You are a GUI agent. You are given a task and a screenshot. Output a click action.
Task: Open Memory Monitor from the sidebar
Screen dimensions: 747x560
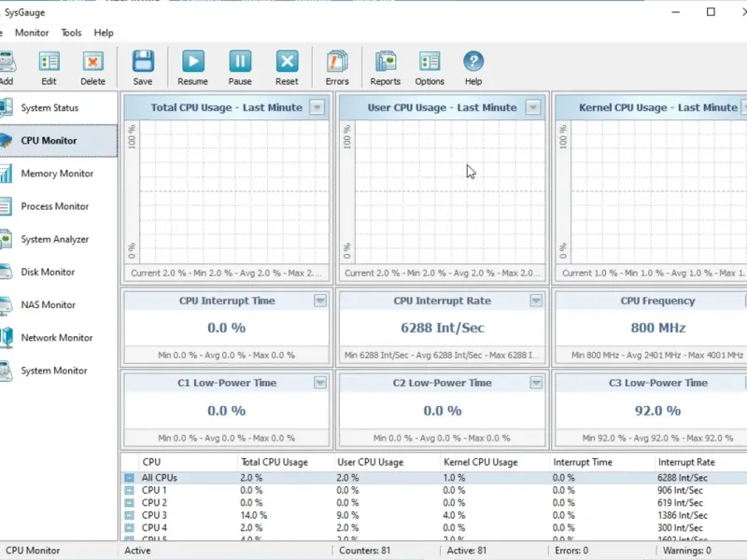coord(57,174)
